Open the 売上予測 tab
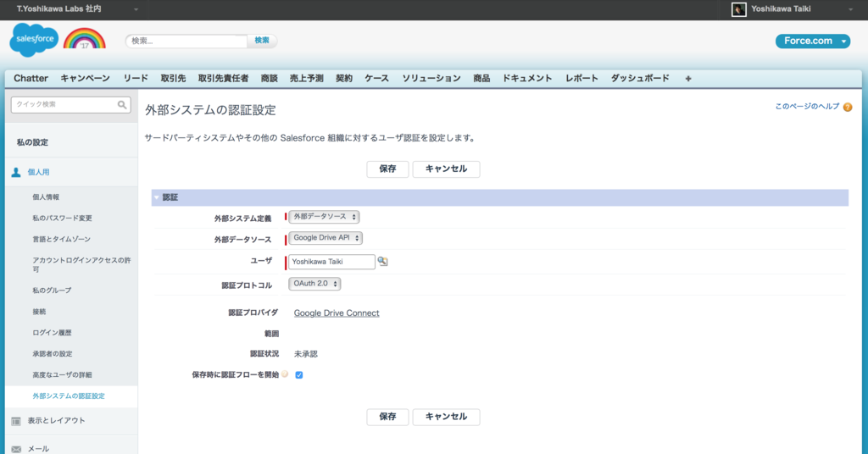Screen dimensions: 868x454 tap(306, 79)
